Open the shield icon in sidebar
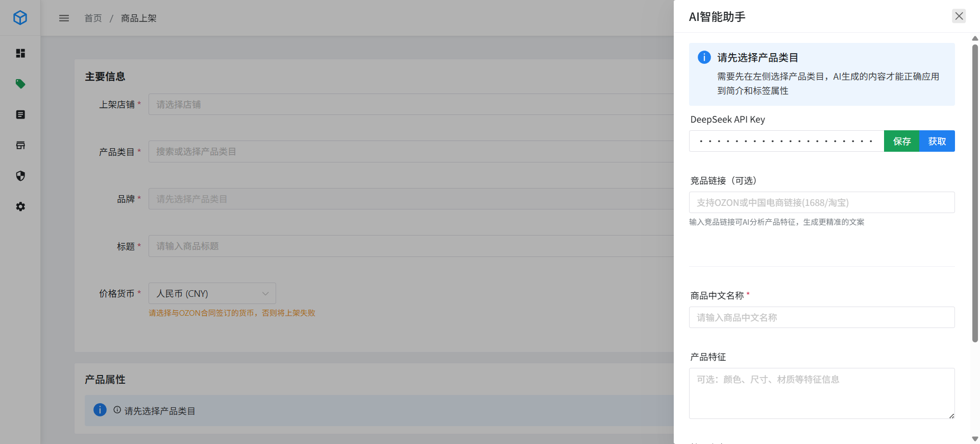This screenshot has height=444, width=980. (20, 176)
